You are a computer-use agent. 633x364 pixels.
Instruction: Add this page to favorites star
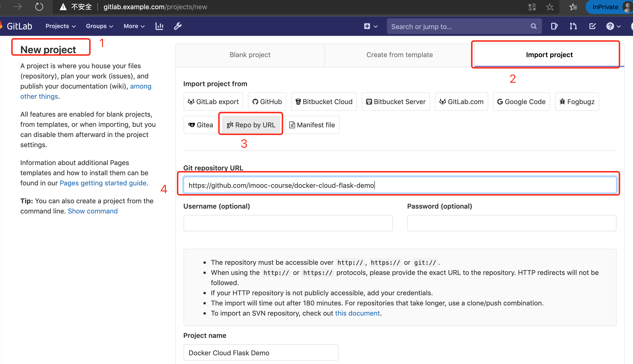tap(550, 7)
